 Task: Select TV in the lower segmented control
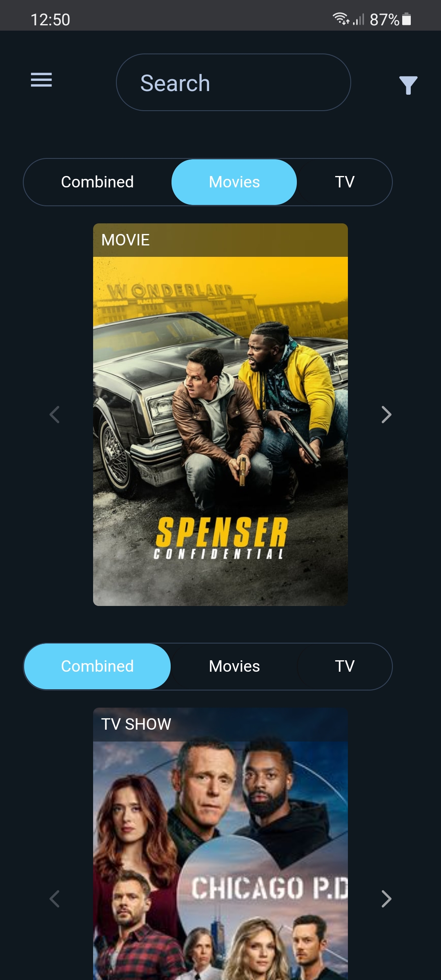(x=345, y=666)
